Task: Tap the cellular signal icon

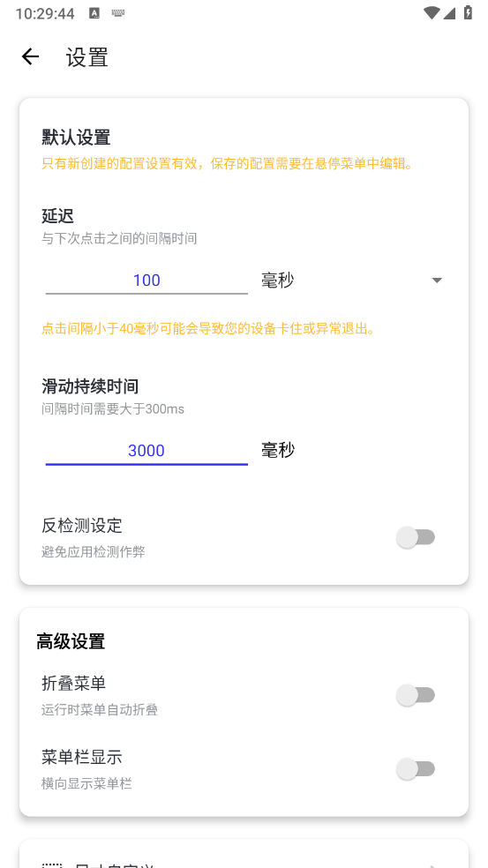Action: [450, 12]
